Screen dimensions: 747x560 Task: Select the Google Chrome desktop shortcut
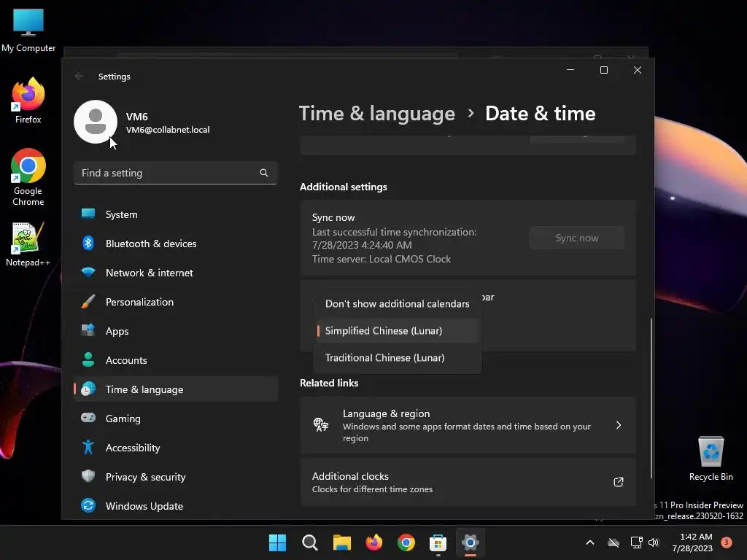pyautogui.click(x=28, y=177)
